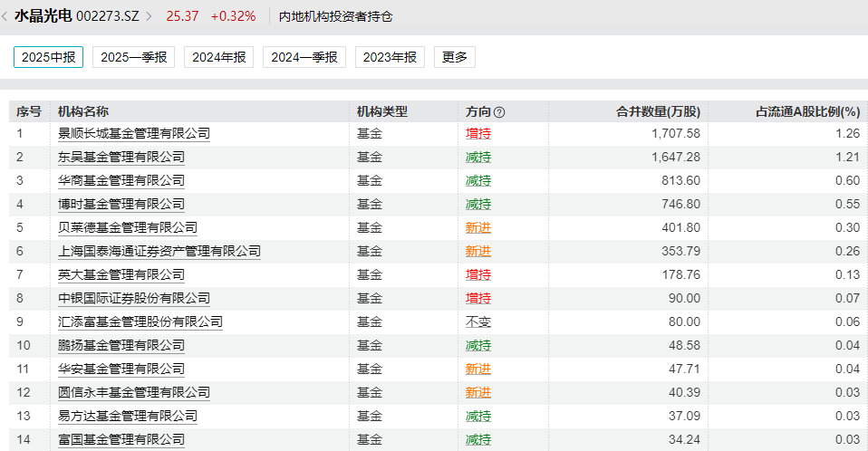Switch to the 2024一季报 tab

304,57
